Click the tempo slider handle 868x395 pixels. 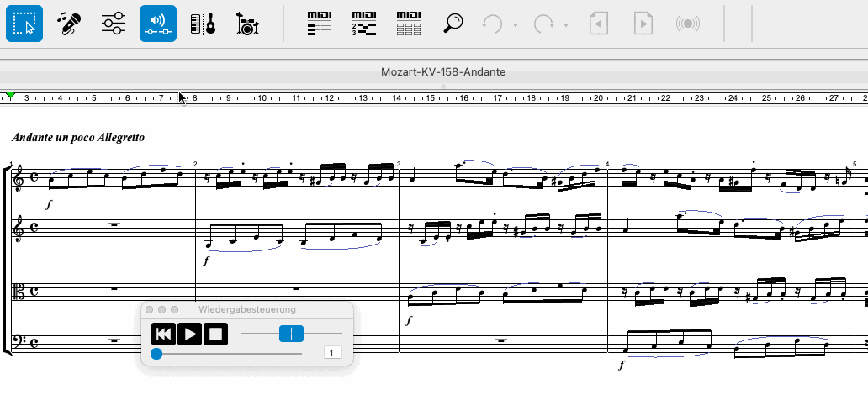click(x=291, y=334)
